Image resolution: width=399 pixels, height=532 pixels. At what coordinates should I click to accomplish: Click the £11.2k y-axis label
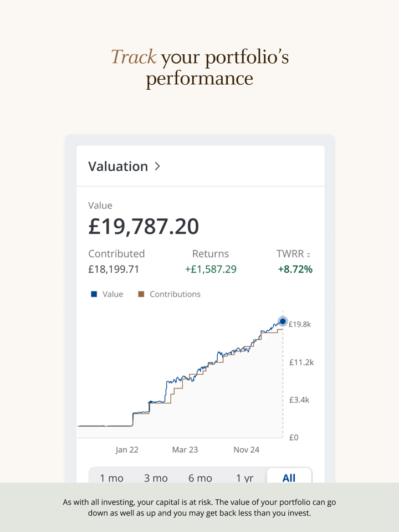[301, 362]
